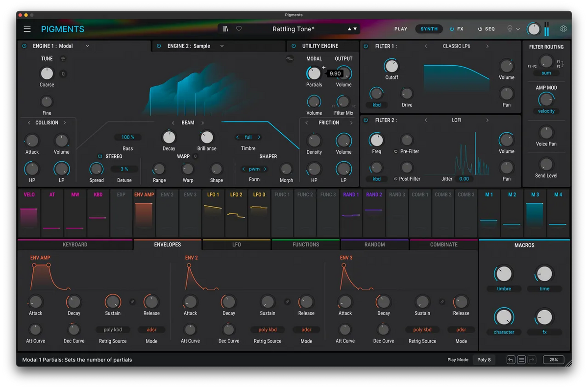The width and height of the screenshot is (588, 388).
Task: Select next Filter 1 type after CLASSIC LP6
Action: coord(487,47)
